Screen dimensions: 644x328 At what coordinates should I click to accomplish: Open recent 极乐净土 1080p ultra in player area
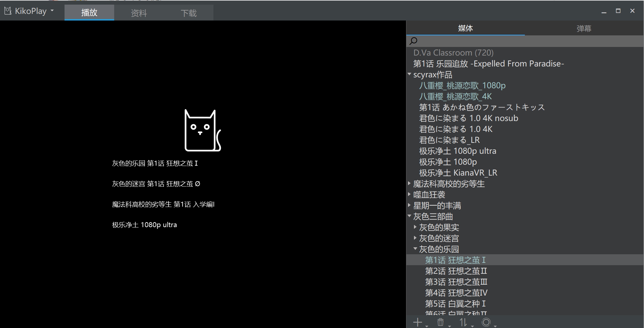tap(144, 225)
